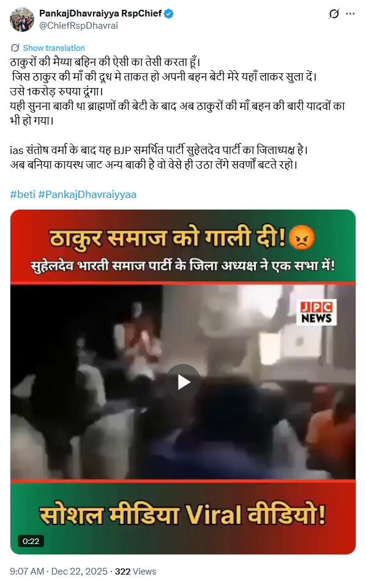366x588 pixels.
Task: Click the Viral text in bottom video banner
Action: [214, 515]
